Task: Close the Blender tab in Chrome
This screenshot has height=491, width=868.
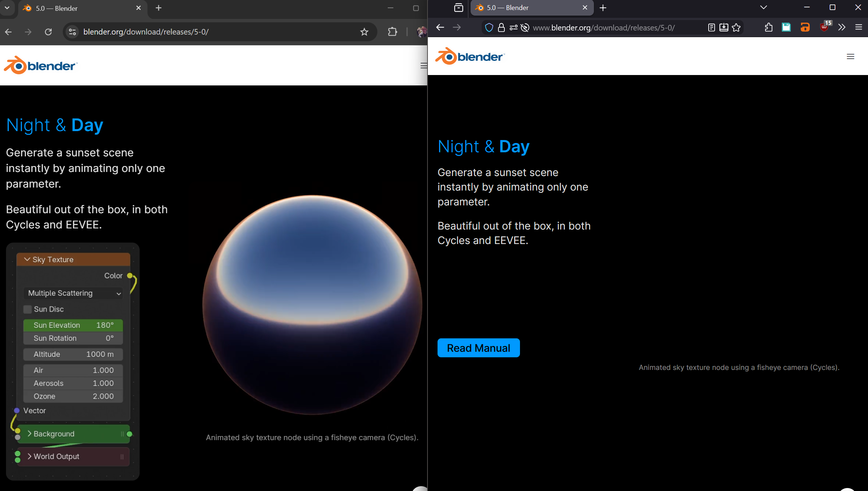Action: (139, 8)
